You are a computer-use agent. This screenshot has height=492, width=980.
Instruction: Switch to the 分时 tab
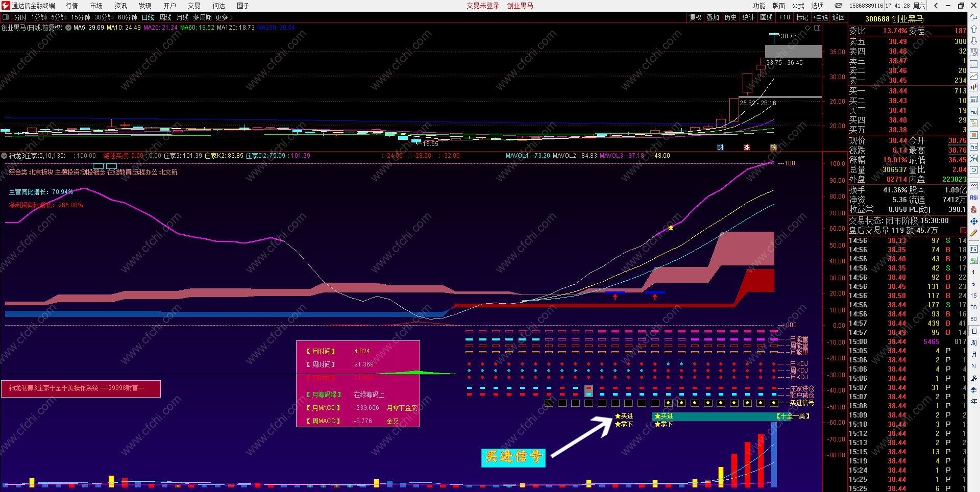(20, 17)
